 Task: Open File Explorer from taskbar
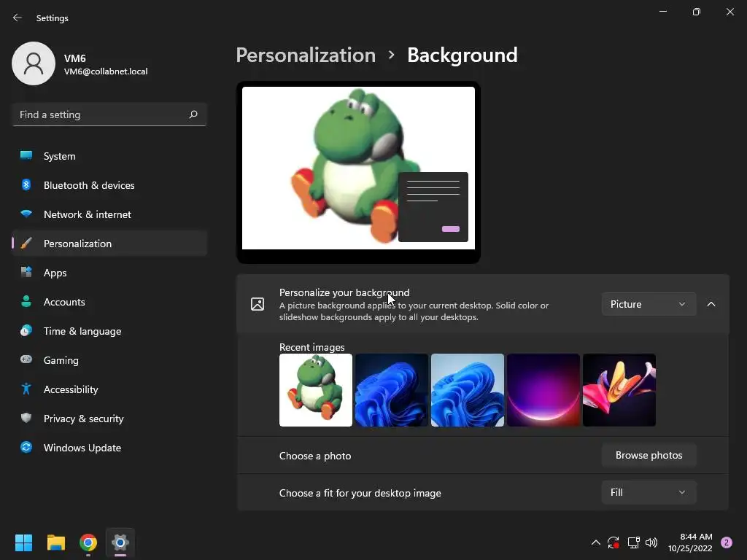coord(55,542)
